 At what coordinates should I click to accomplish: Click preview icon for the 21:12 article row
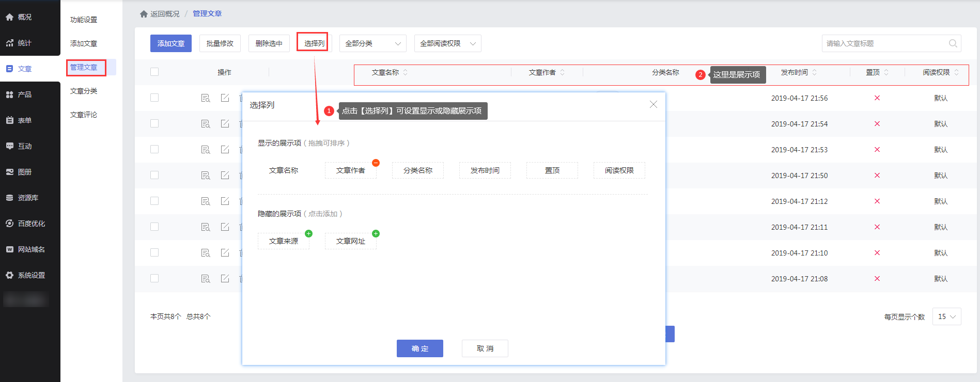205,201
